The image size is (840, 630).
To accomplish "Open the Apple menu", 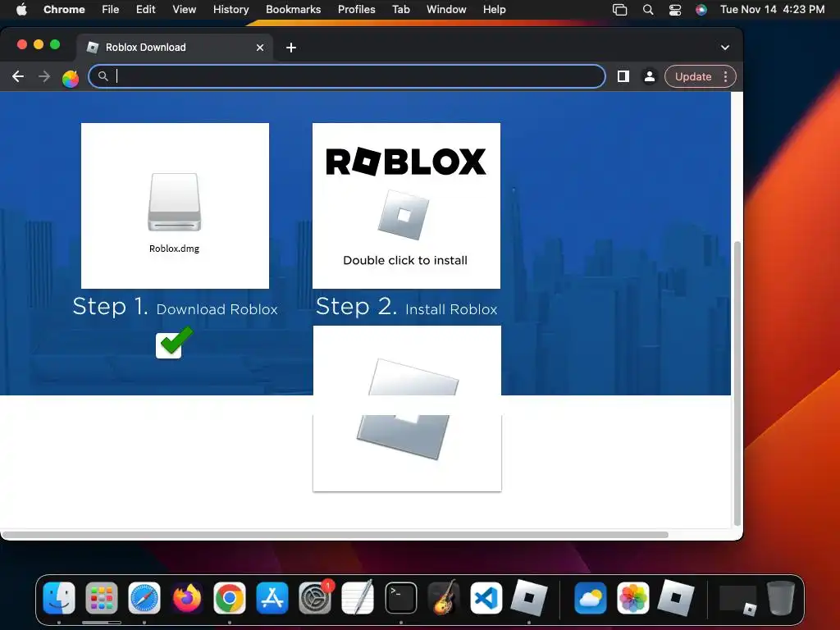I will click(x=21, y=9).
